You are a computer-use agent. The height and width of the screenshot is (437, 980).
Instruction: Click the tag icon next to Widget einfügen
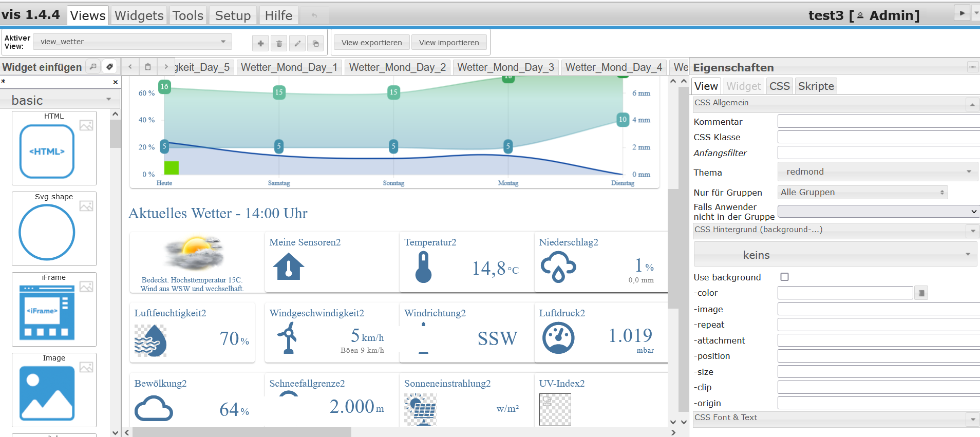109,67
